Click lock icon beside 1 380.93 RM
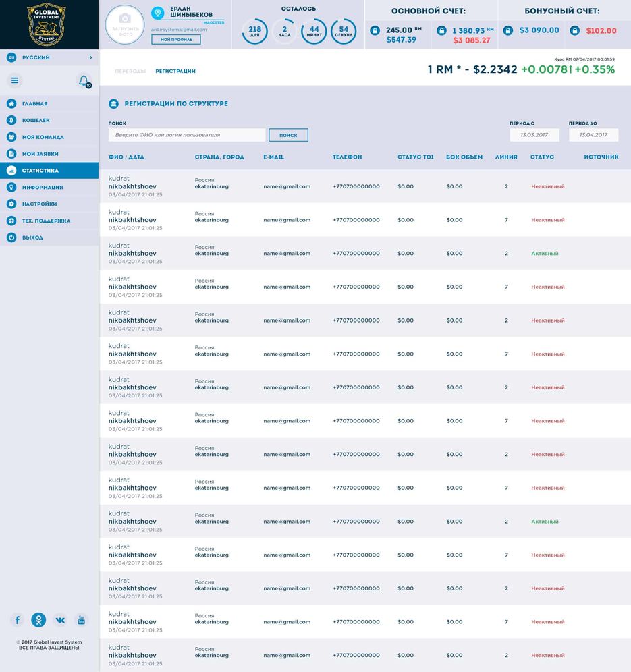The image size is (631, 672). click(441, 30)
